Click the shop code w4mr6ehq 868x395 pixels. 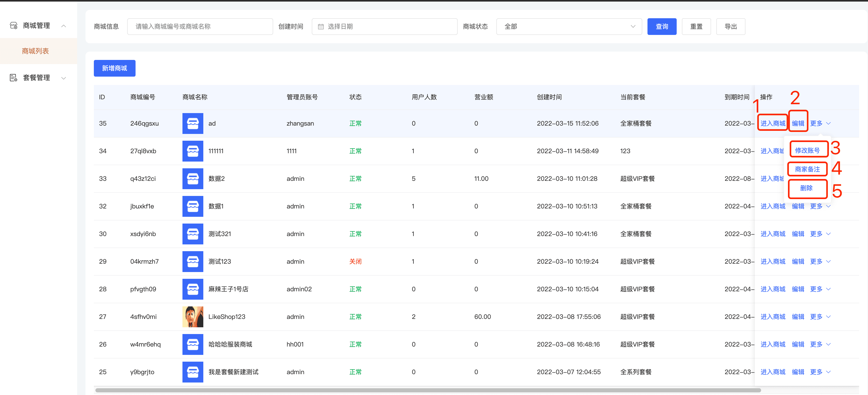(x=145, y=344)
